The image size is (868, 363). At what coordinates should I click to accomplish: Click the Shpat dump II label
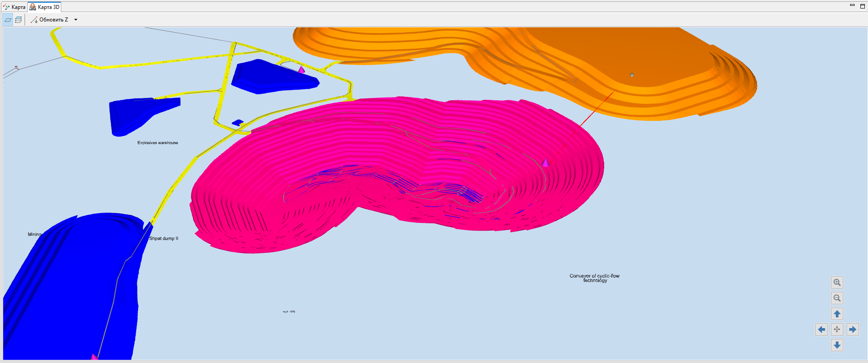[x=164, y=239]
